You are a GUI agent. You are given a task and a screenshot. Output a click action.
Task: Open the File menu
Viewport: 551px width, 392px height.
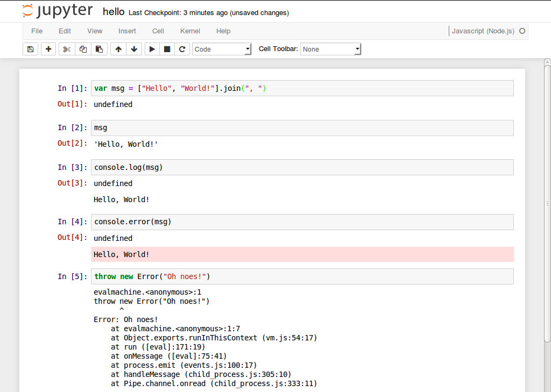[37, 31]
